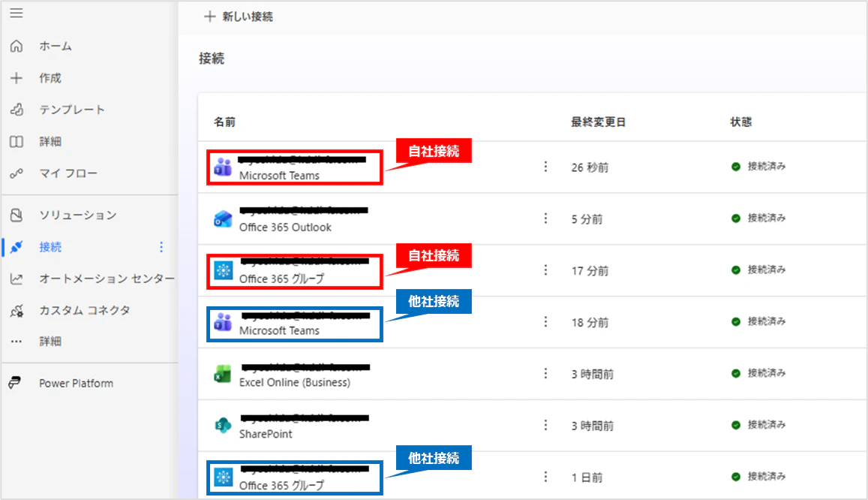This screenshot has width=868, height=500.
Task: Click 接続済み status in the SharePoint row
Action: [x=767, y=425]
